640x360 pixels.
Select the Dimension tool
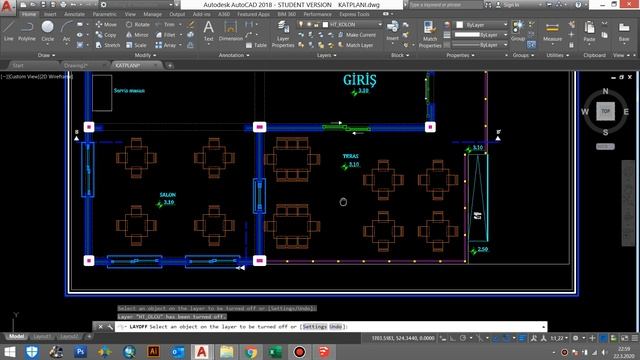click(231, 31)
